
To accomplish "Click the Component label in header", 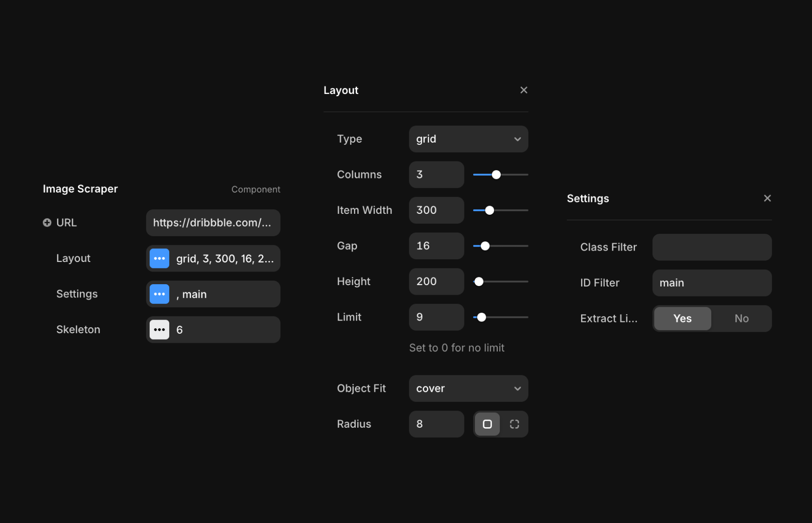I will (x=255, y=189).
